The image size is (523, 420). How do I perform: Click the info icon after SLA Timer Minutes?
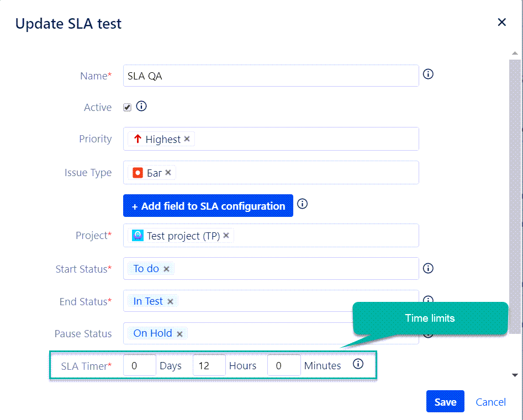(358, 364)
